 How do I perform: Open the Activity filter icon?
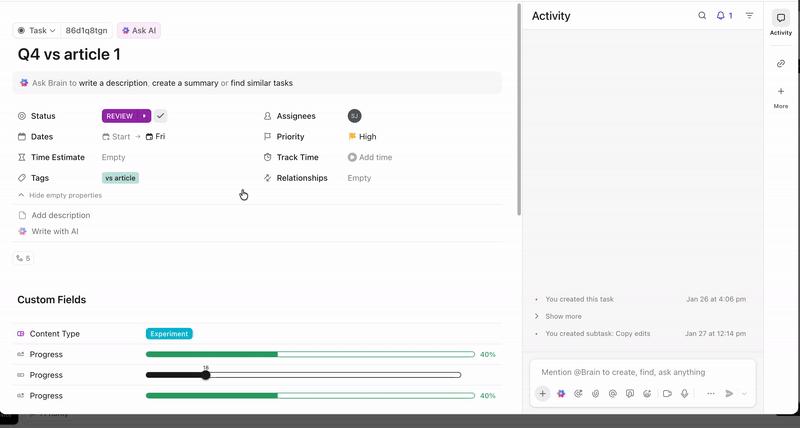coord(749,16)
